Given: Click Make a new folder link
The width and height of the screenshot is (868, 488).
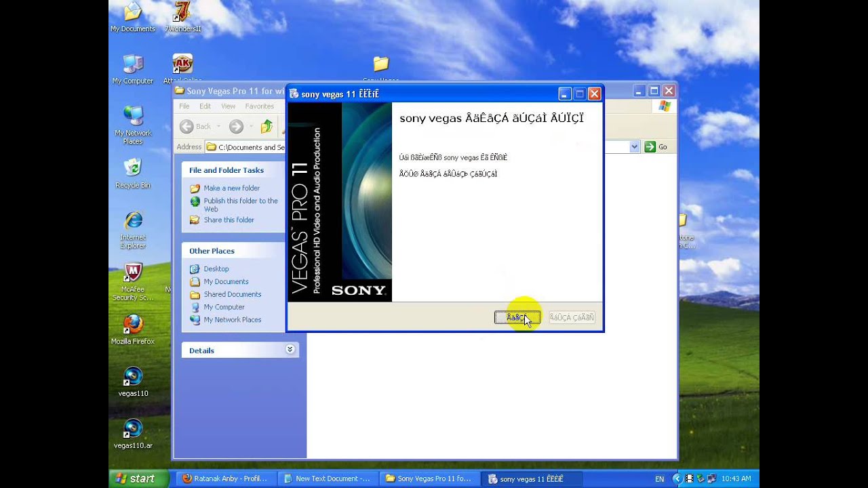Looking at the screenshot, I should (x=232, y=188).
